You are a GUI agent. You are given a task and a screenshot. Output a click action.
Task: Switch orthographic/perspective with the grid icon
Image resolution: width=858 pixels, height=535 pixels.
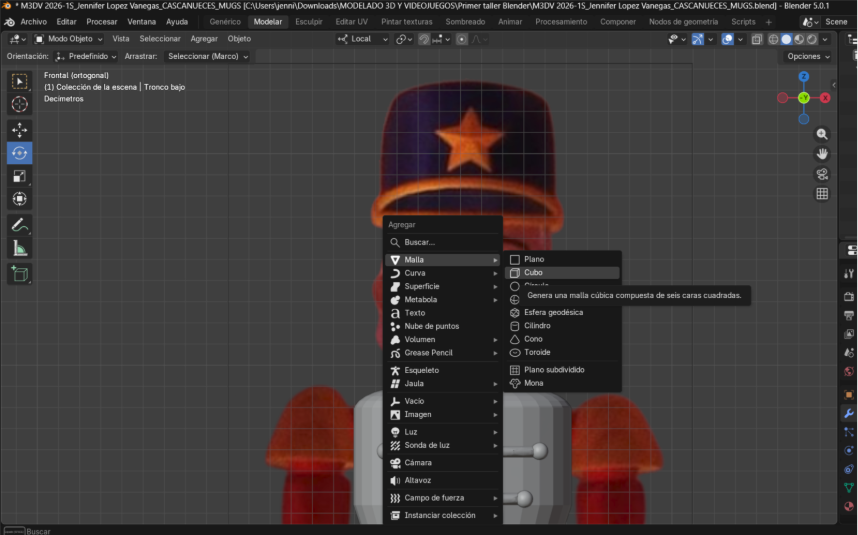click(822, 194)
